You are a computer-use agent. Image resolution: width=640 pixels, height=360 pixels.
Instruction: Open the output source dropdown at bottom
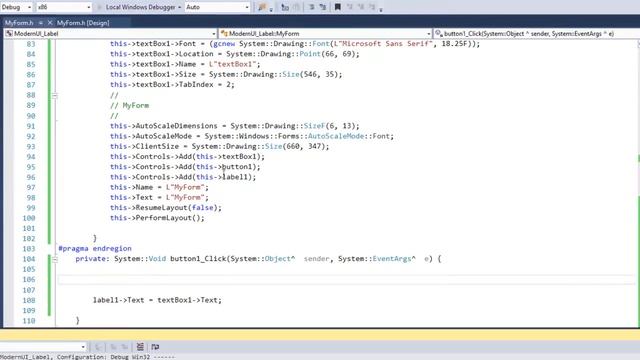pos(43,347)
